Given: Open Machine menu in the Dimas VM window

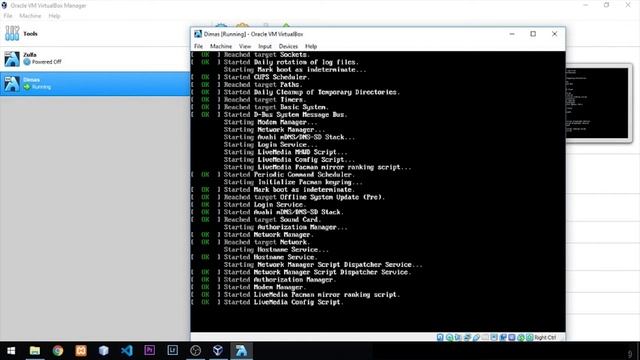Looking at the screenshot, I should [x=221, y=46].
